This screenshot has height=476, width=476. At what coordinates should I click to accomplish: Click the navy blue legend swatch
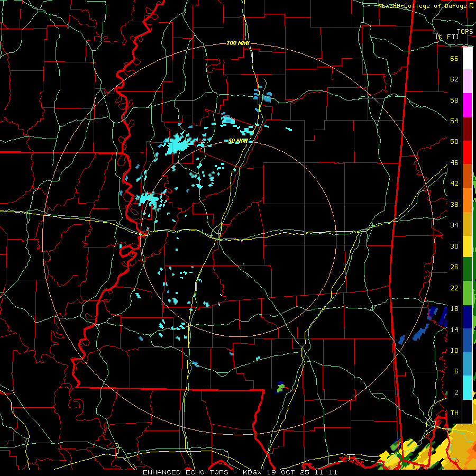point(467,317)
